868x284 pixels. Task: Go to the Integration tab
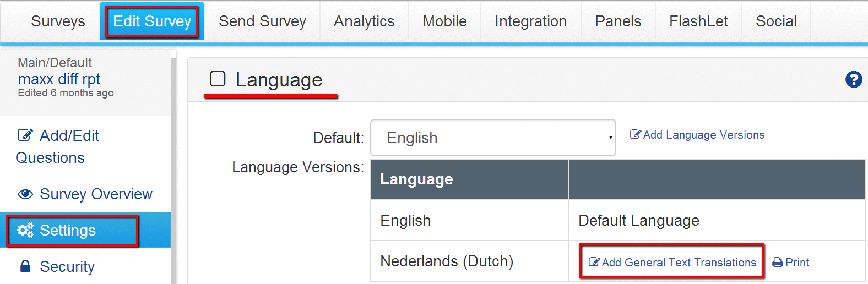530,21
